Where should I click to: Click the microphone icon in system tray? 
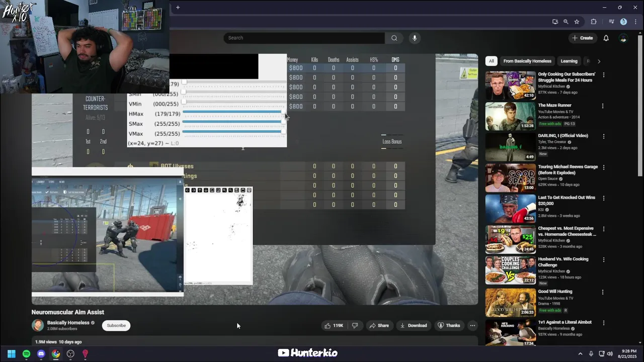591,354
